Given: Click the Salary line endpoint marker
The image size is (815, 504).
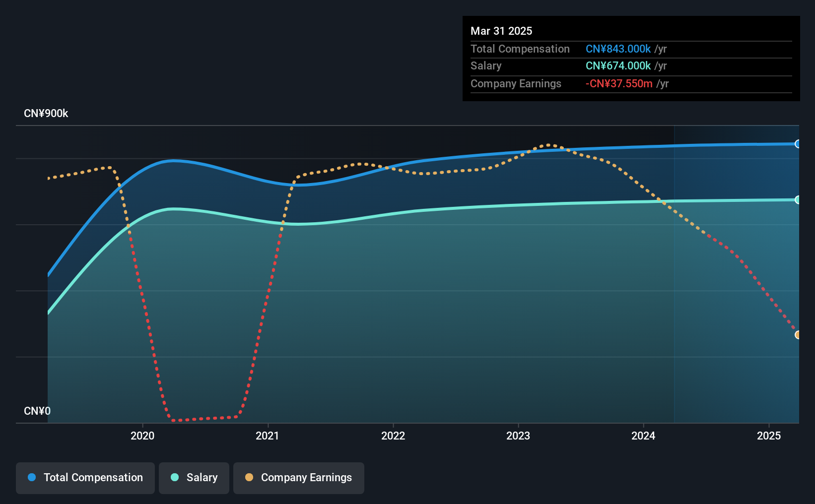Looking at the screenshot, I should pos(798,200).
